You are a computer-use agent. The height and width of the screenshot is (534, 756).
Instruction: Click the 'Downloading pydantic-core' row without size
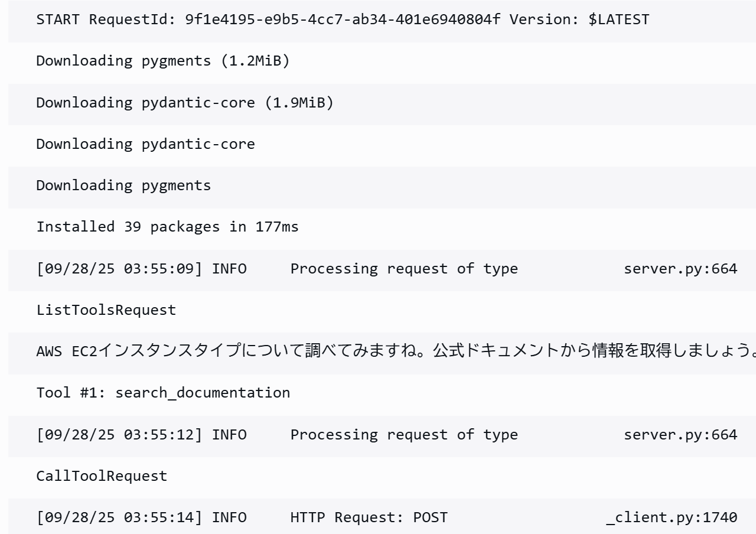146,144
